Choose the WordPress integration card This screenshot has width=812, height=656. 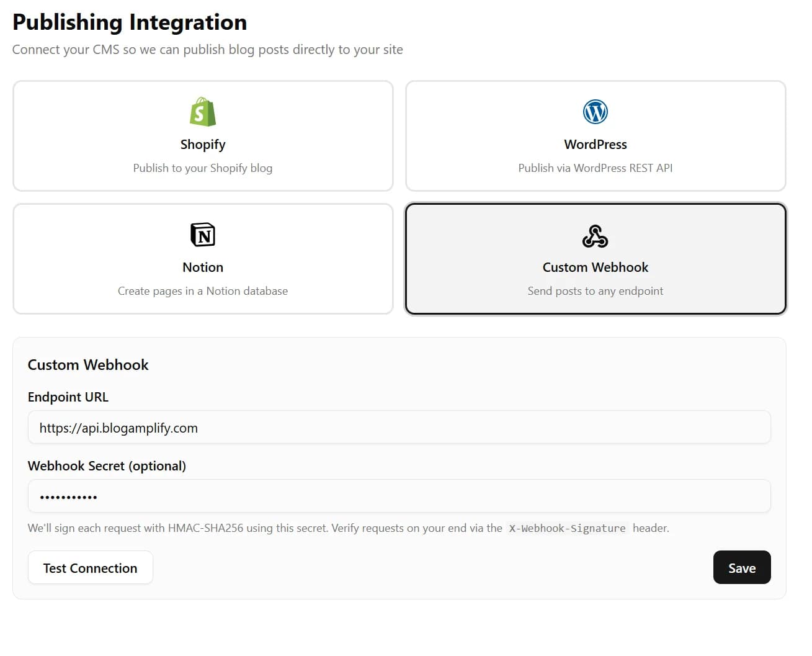(x=595, y=135)
